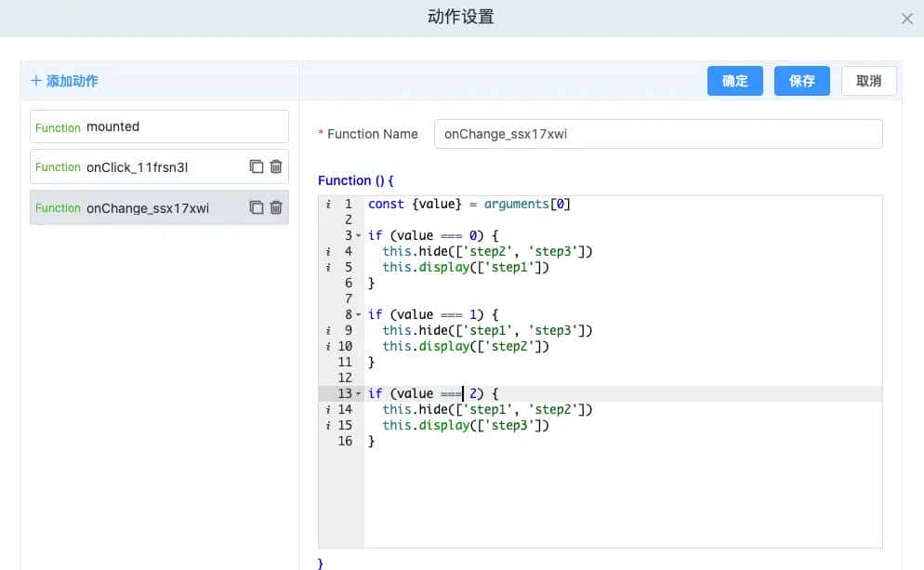924x570 pixels.
Task: Focus the Function Name input field
Action: tap(657, 134)
